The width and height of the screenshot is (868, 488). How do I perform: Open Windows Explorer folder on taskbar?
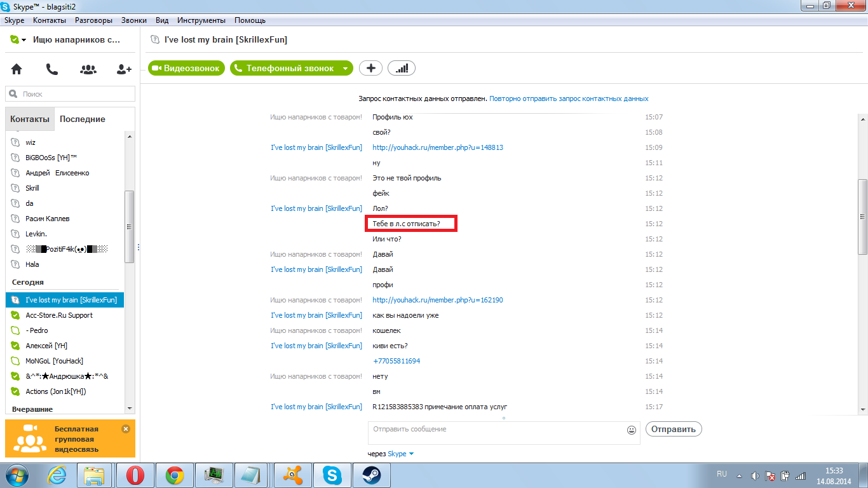pyautogui.click(x=95, y=475)
